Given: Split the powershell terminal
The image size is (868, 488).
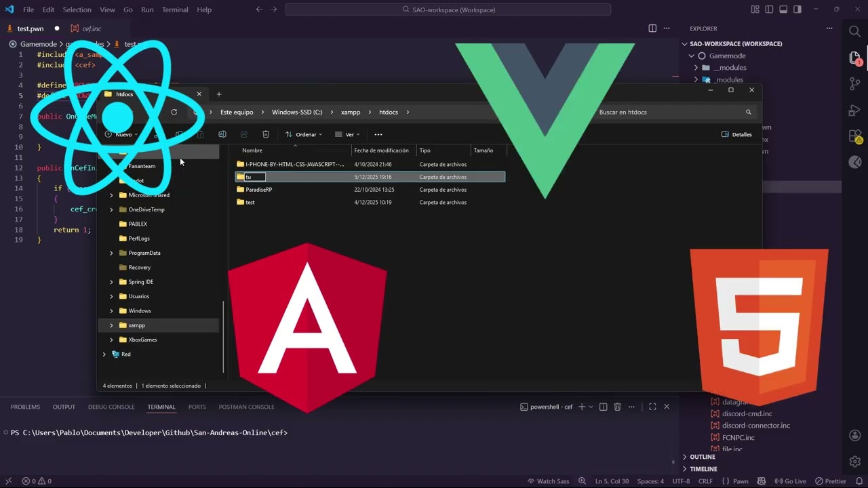Looking at the screenshot, I should (x=603, y=407).
